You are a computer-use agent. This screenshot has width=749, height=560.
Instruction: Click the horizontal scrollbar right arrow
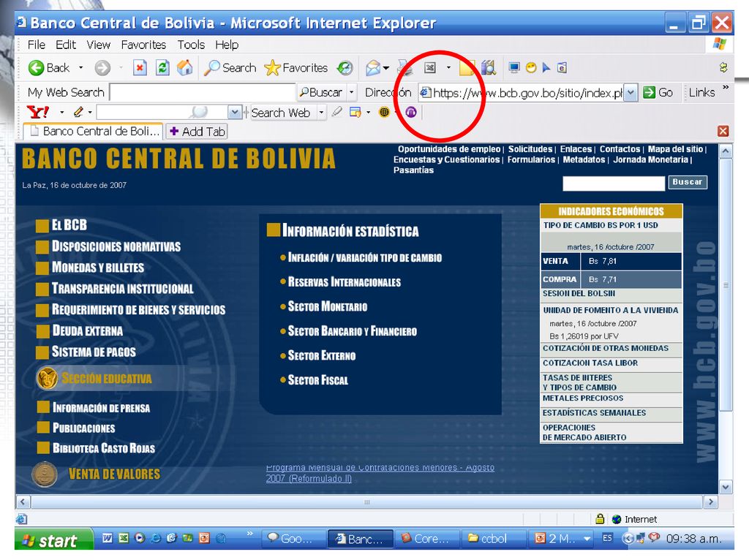711,502
